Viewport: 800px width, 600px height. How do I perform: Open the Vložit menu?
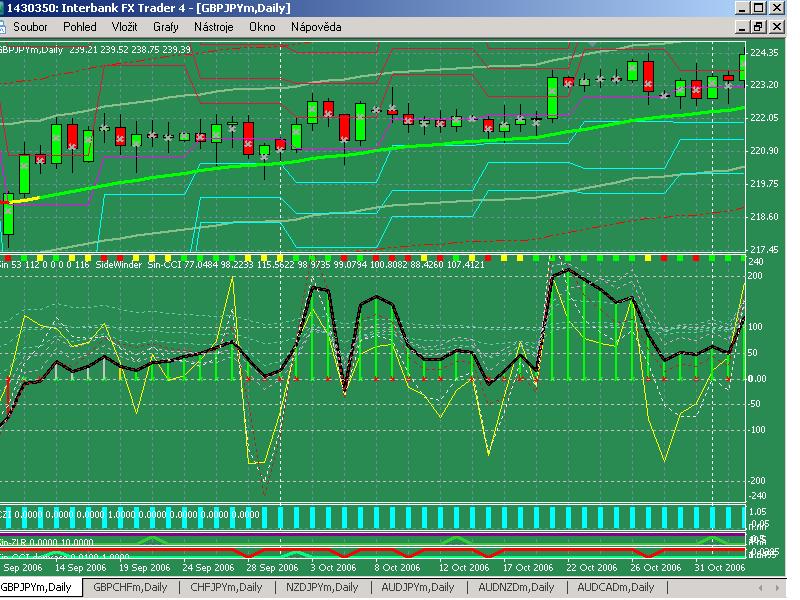(124, 27)
